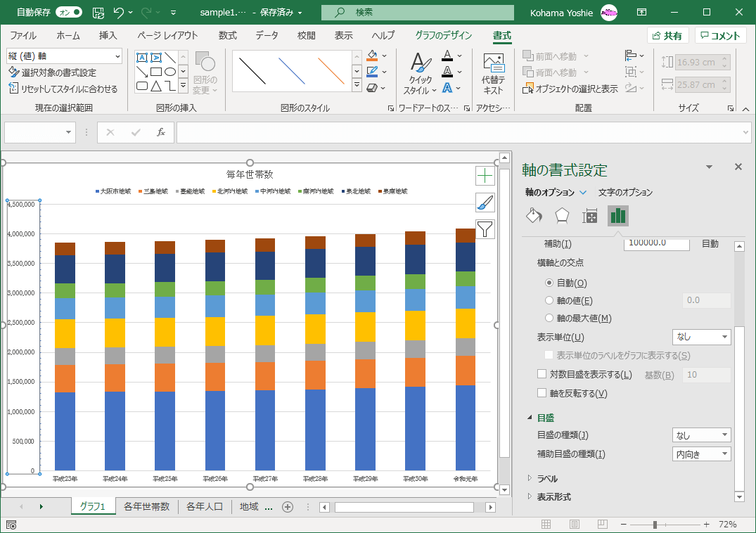Enable the 対数目盛を表示する checkbox
This screenshot has width=756, height=533.
(542, 375)
